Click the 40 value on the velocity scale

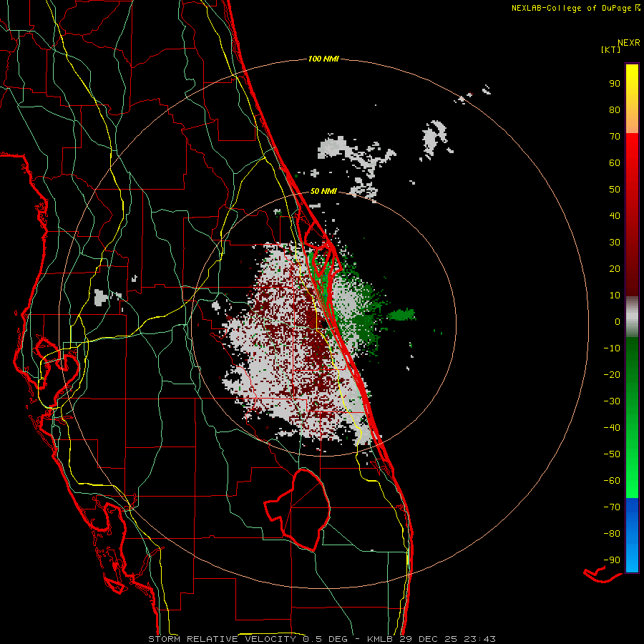(615, 215)
